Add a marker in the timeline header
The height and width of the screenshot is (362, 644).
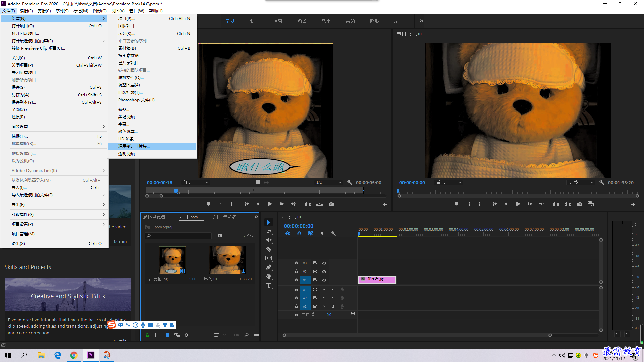[322, 233]
